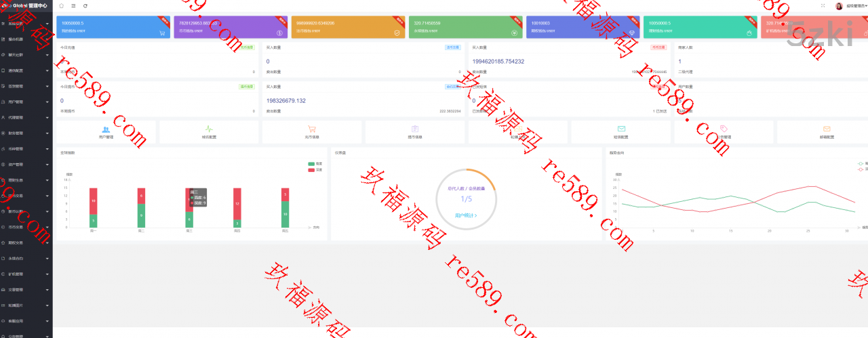868x338 pixels.
Task: Click the icon on the teal 10050000.5 card
Action: coord(749,33)
